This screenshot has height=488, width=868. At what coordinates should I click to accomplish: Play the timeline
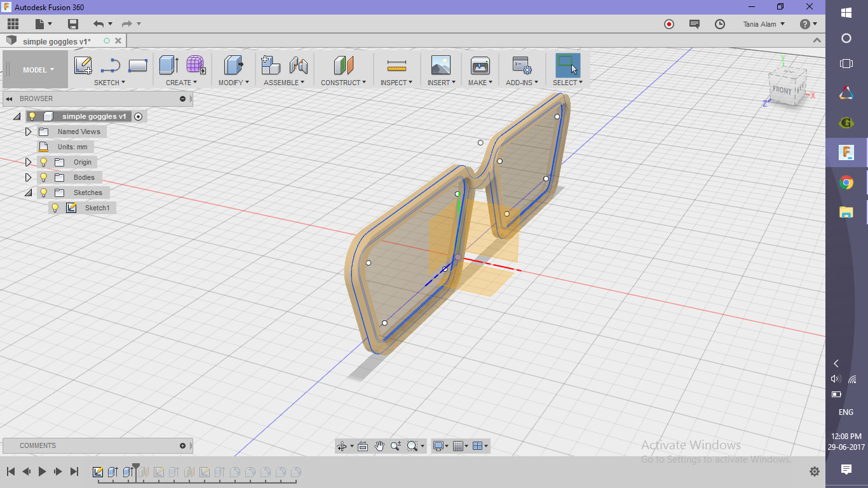pos(42,471)
